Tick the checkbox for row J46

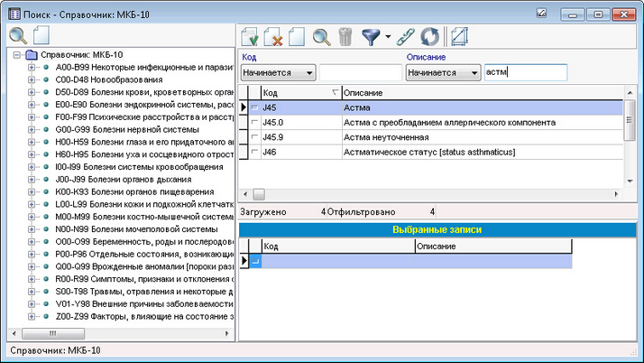pos(254,152)
